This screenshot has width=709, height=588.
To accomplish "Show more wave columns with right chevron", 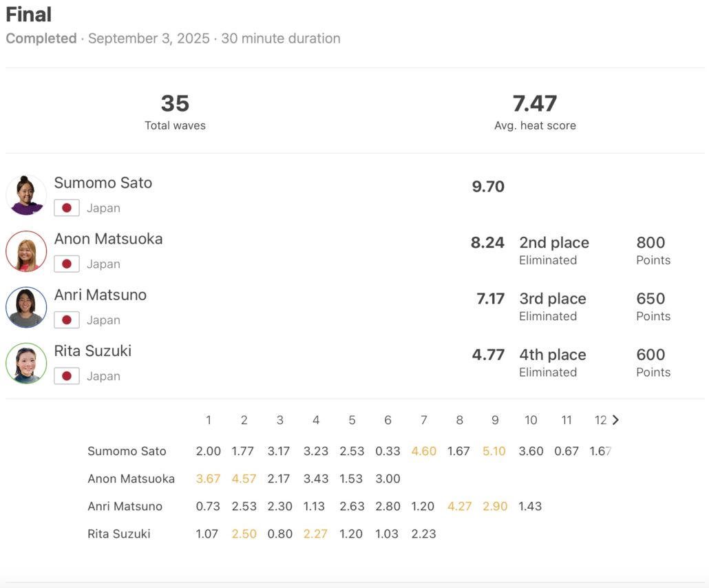I will pos(615,420).
